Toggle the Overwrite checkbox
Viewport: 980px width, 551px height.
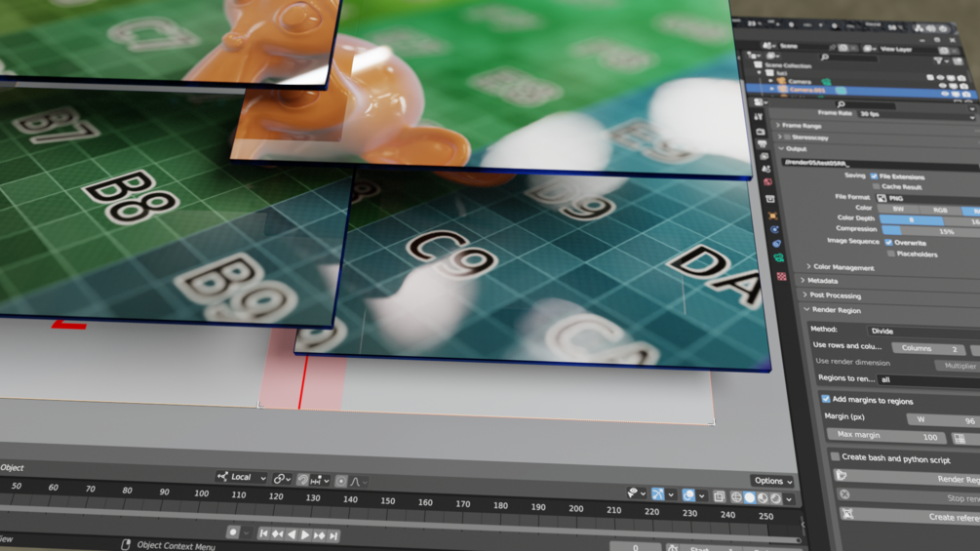coord(888,243)
